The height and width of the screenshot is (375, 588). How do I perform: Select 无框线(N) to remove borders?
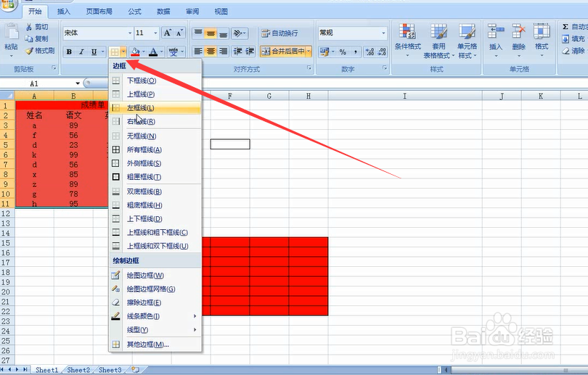pos(155,136)
